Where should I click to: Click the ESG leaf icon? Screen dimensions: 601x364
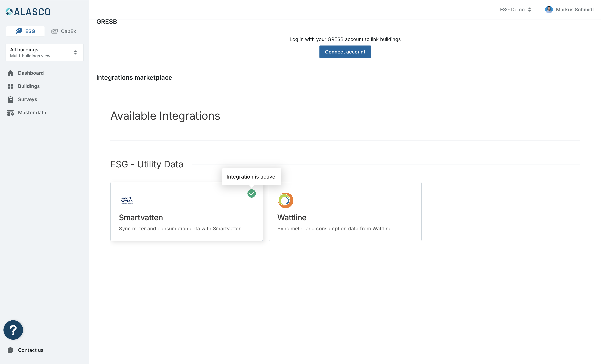tap(19, 31)
